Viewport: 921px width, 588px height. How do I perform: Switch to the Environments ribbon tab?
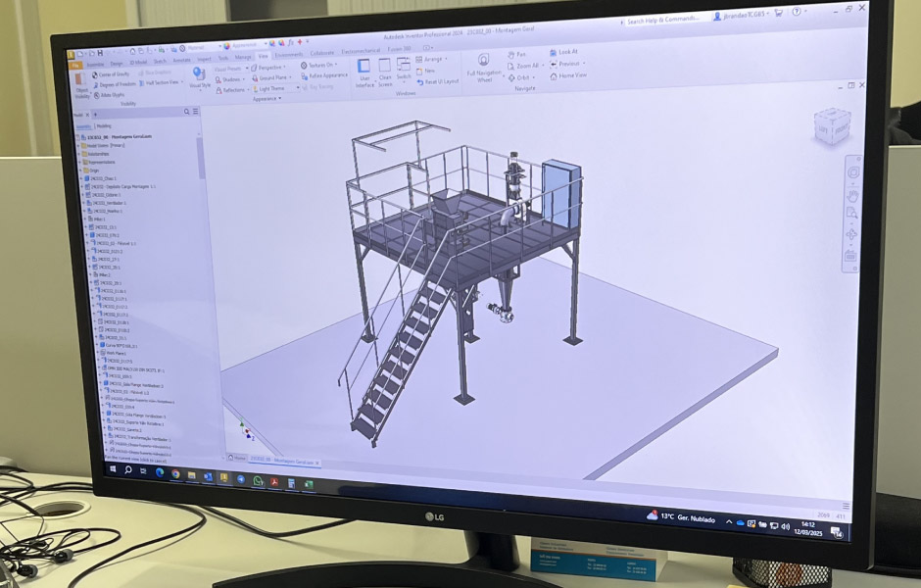tap(288, 55)
